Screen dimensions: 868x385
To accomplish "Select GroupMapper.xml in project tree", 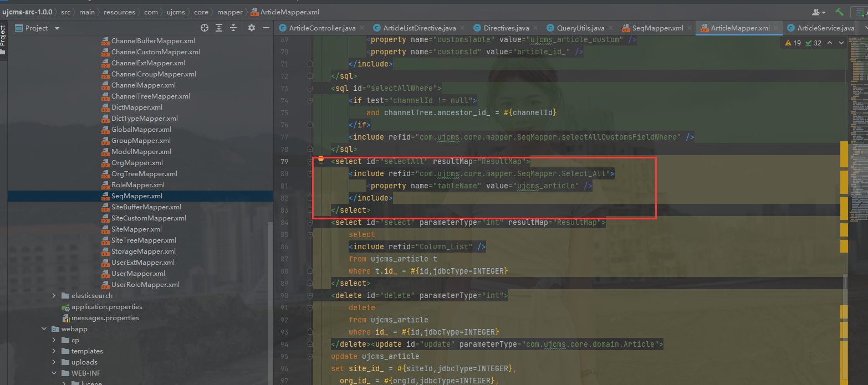I will pos(141,141).
